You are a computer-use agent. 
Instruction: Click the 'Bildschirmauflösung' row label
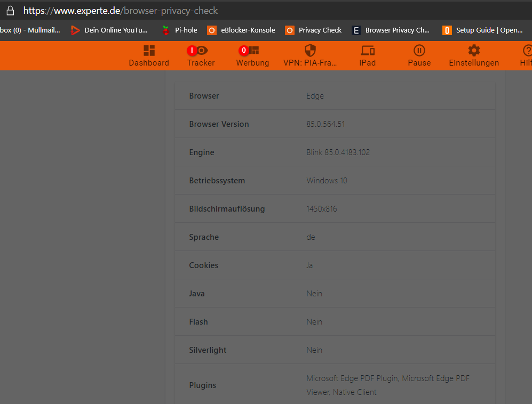pyautogui.click(x=227, y=209)
